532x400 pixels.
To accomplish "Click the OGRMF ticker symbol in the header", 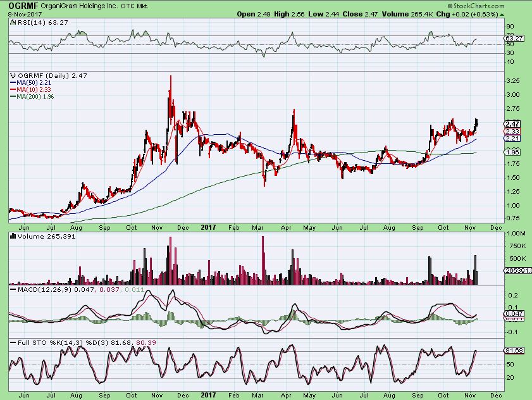I will pos(23,6).
